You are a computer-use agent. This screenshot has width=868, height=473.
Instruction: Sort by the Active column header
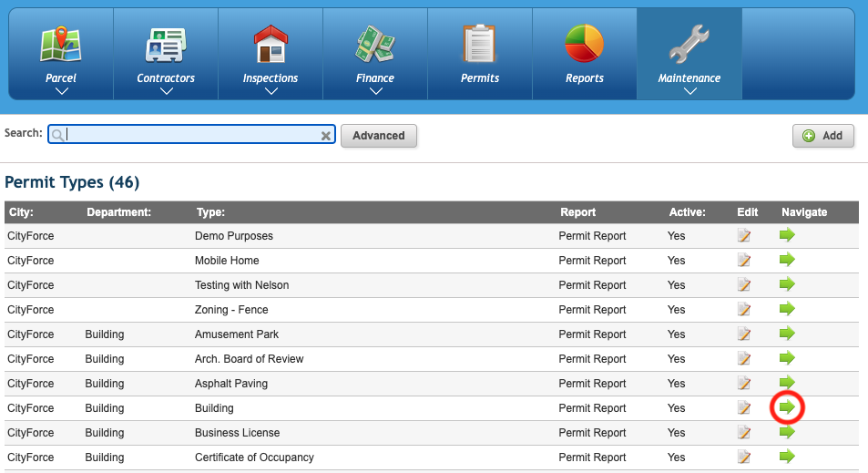pyautogui.click(x=687, y=212)
